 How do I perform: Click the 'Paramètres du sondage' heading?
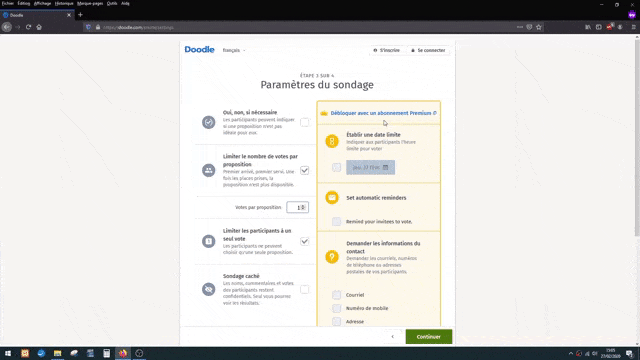click(317, 85)
